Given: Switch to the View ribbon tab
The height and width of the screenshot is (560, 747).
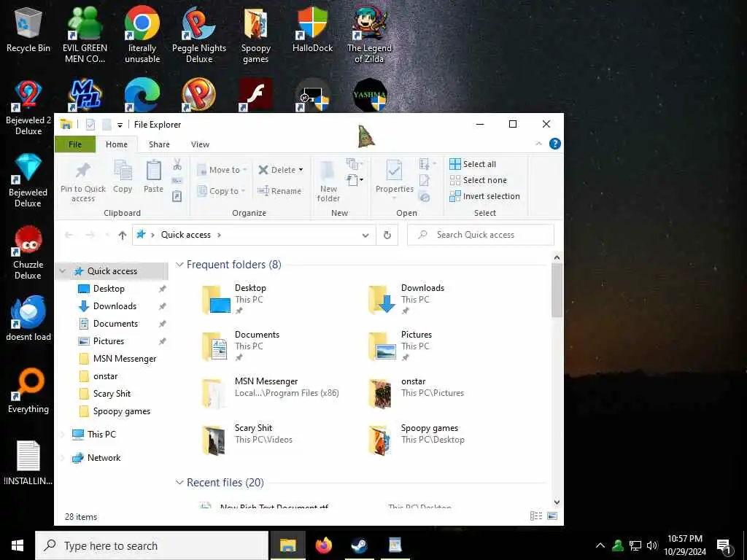Looking at the screenshot, I should coord(200,144).
